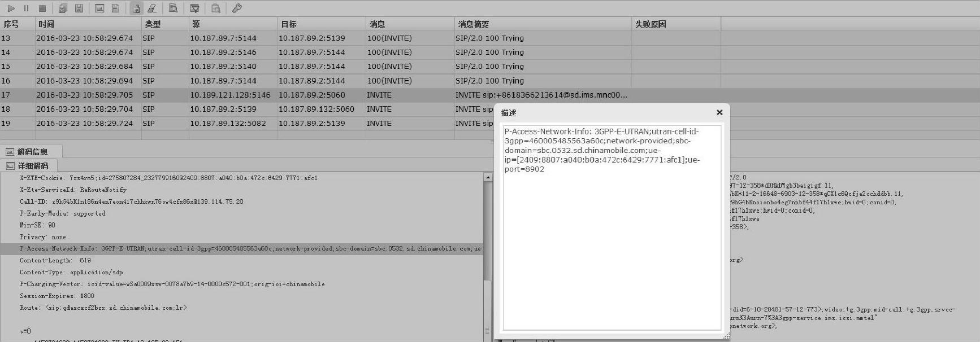This screenshot has width=980, height=342.
Task: Click the document search magnifier icon
Action: tap(174, 8)
